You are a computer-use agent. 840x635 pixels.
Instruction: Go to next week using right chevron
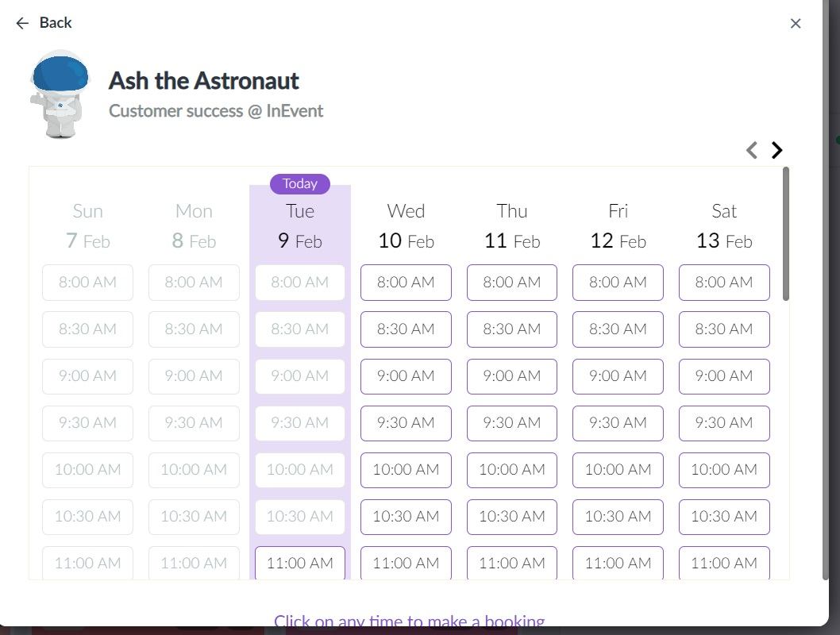pos(777,150)
